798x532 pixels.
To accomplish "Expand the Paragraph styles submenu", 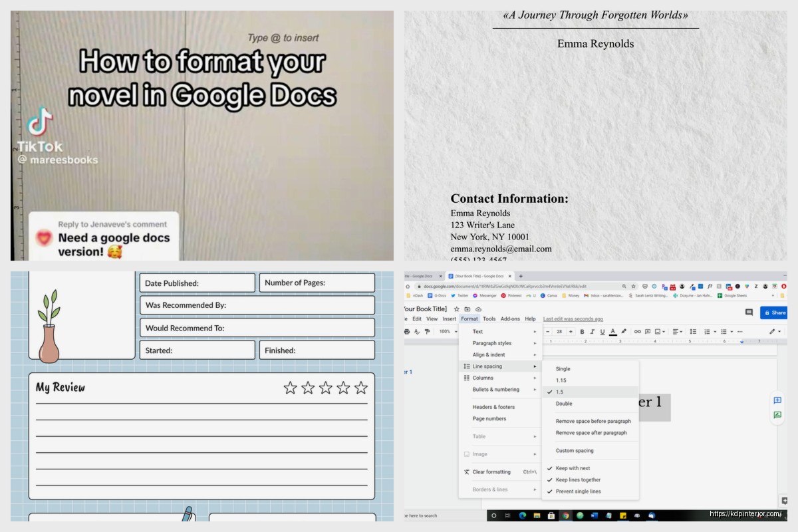I will click(492, 343).
